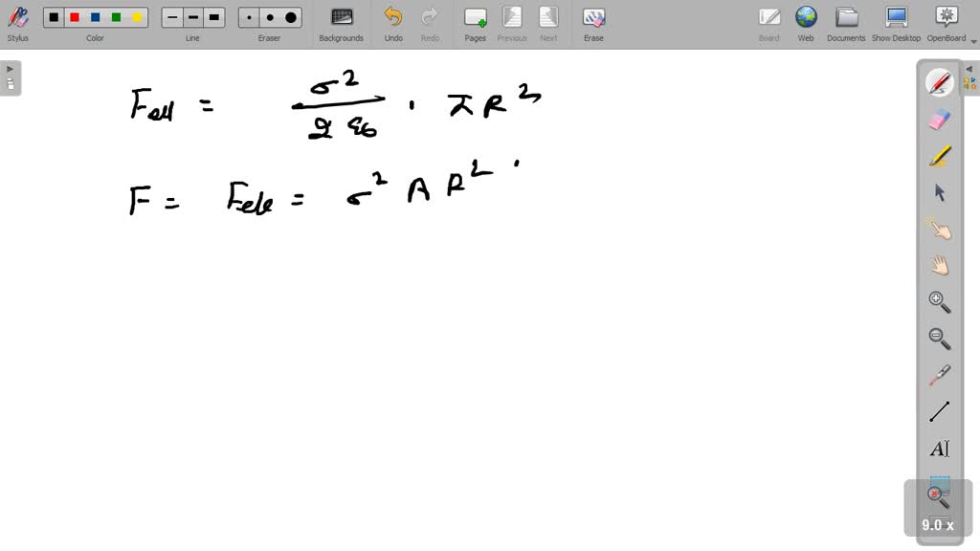Toggle the Stylus palette visibility

17,23
